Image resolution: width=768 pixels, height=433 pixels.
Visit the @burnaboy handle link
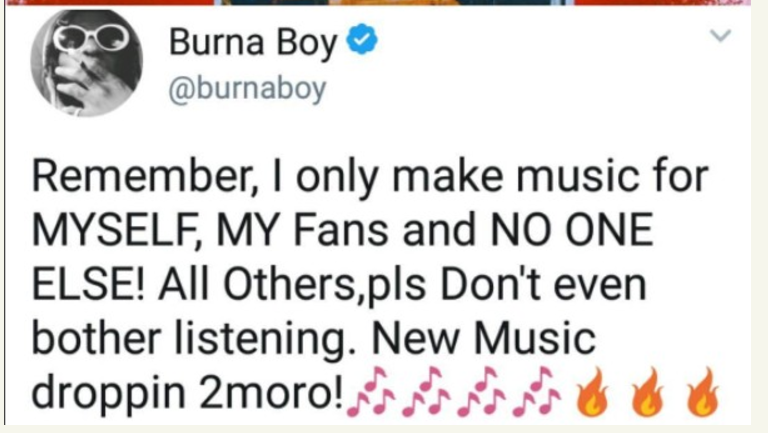247,89
